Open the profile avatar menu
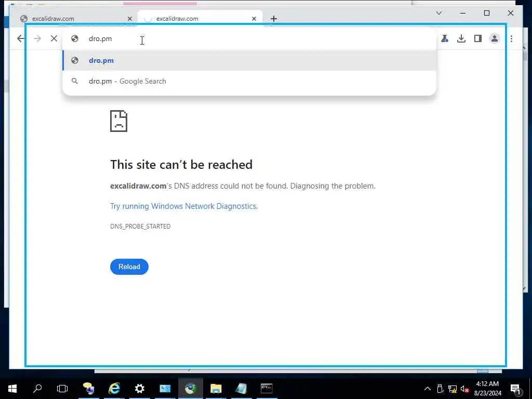 [x=495, y=38]
